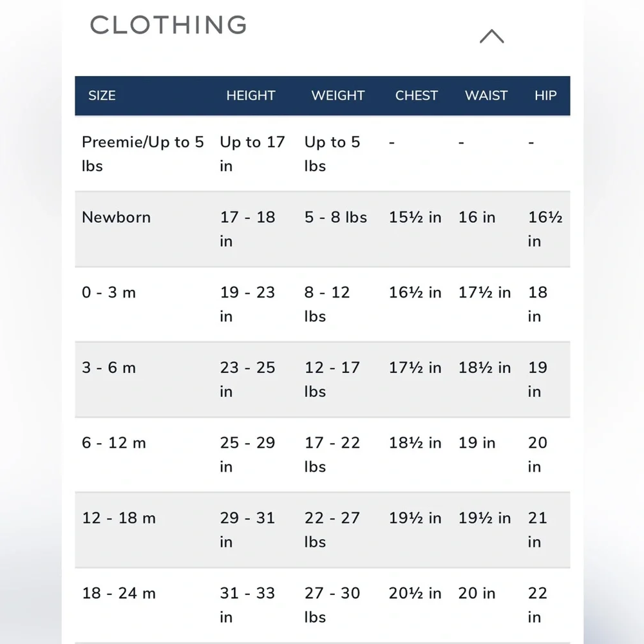
Task: Select the WEIGHT column header
Action: (337, 96)
